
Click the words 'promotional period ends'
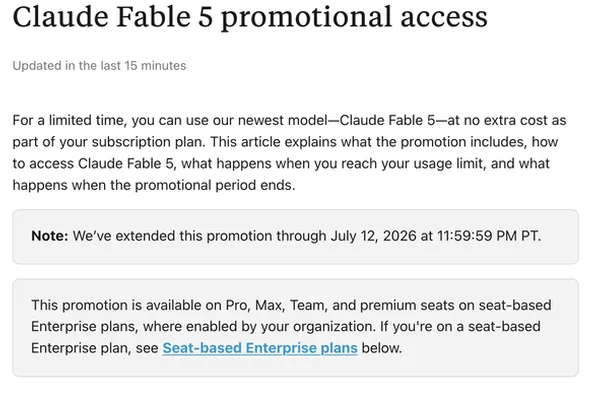pyautogui.click(x=215, y=185)
